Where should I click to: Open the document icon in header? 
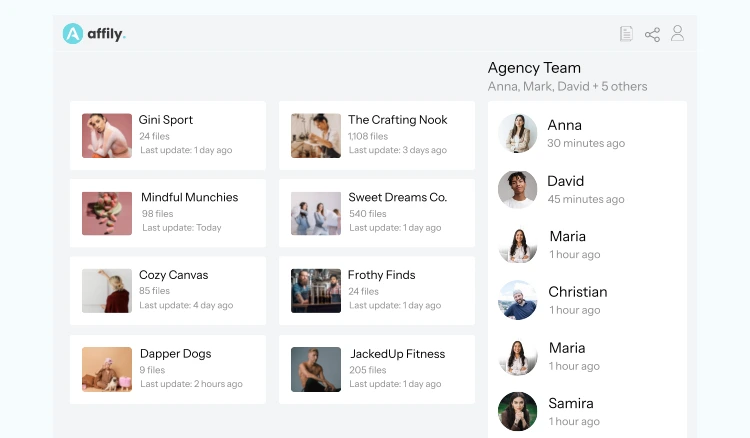click(626, 34)
